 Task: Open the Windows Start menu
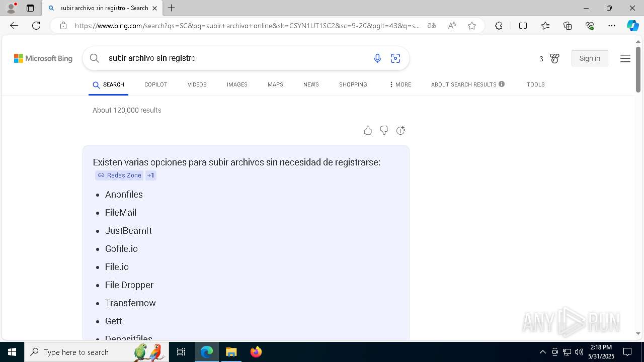point(12,352)
